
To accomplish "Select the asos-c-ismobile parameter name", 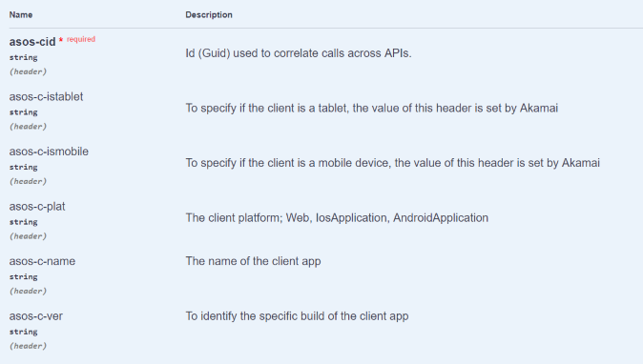I will point(49,152).
